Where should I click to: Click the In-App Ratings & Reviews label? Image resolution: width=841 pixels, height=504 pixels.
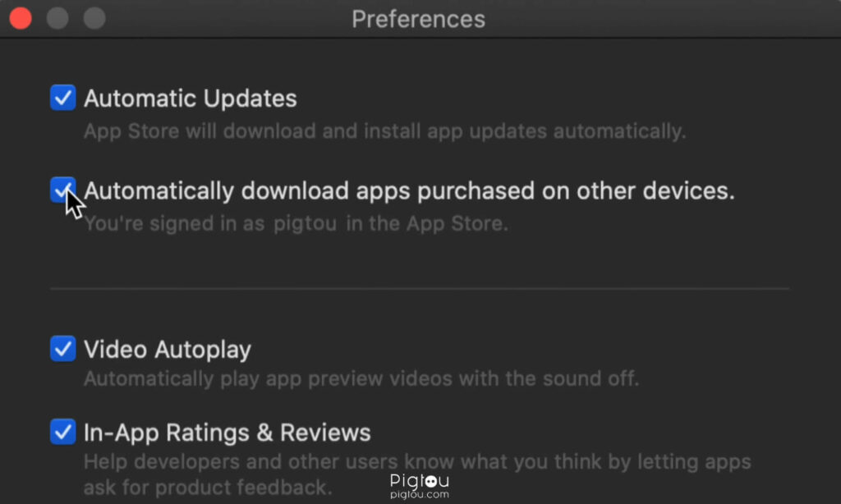(227, 432)
